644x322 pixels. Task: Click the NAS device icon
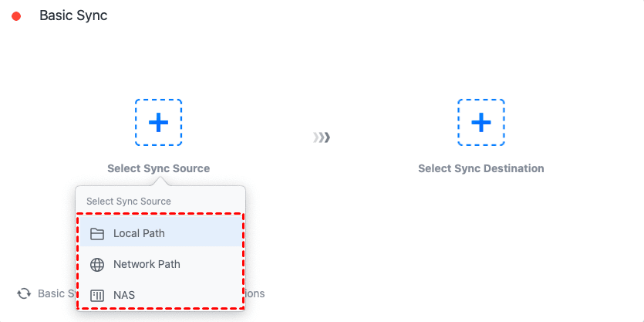click(97, 295)
